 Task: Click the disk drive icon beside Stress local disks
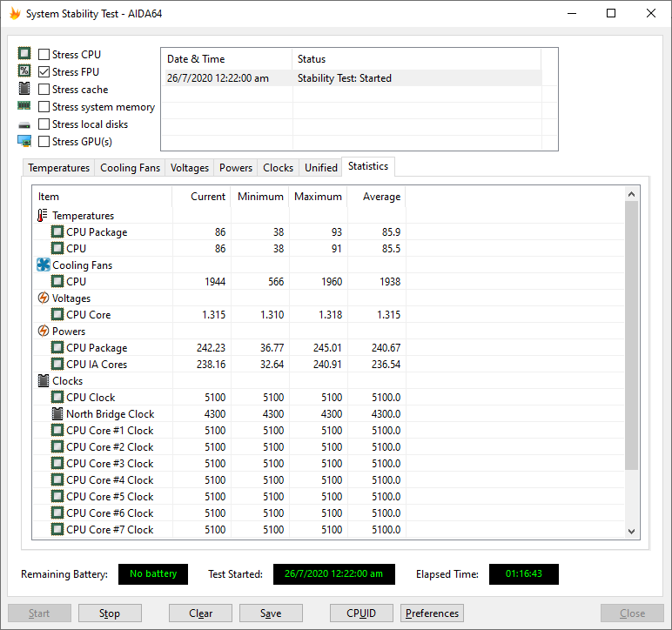point(24,125)
